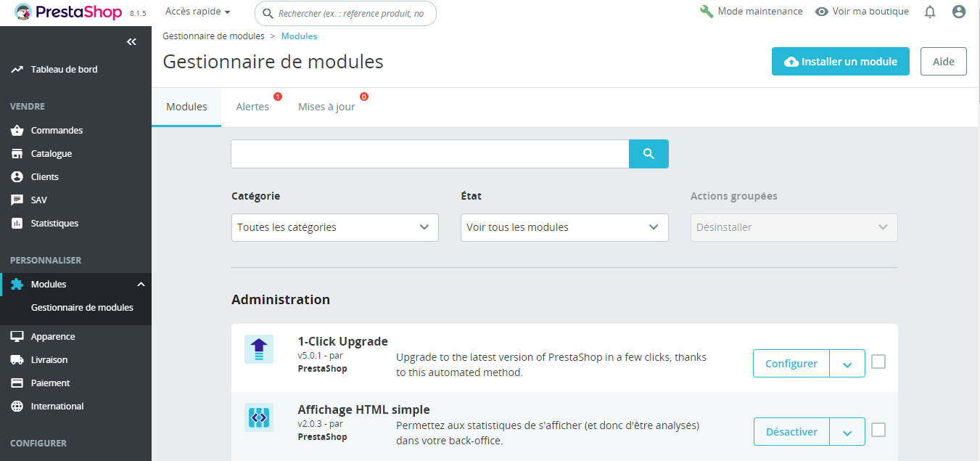
Task: Switch to the Alertes tab
Action: 252,107
